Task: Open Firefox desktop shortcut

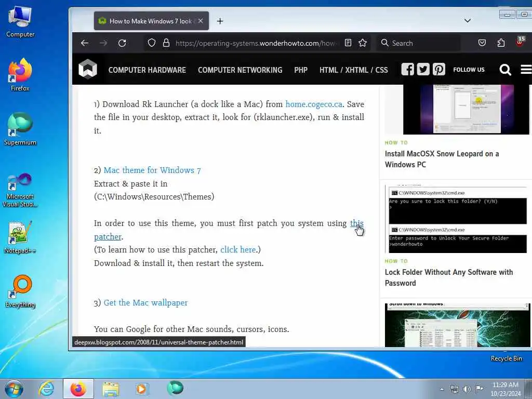Action: click(x=20, y=75)
